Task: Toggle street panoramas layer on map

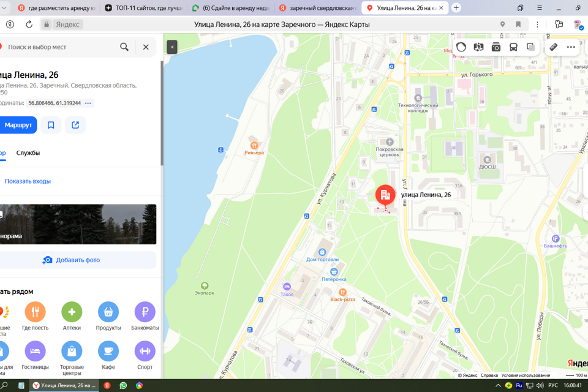Action: 478,47
